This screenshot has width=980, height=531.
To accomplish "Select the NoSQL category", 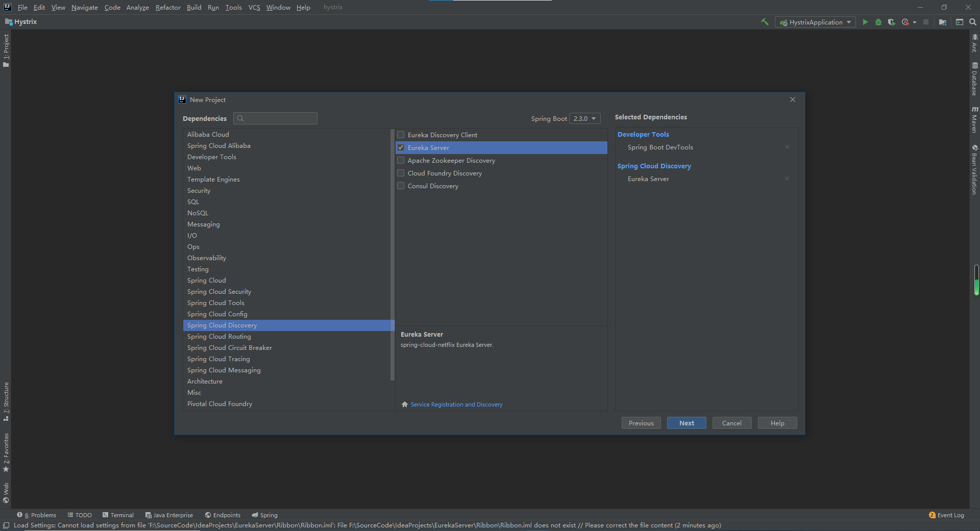I will pos(287,213).
